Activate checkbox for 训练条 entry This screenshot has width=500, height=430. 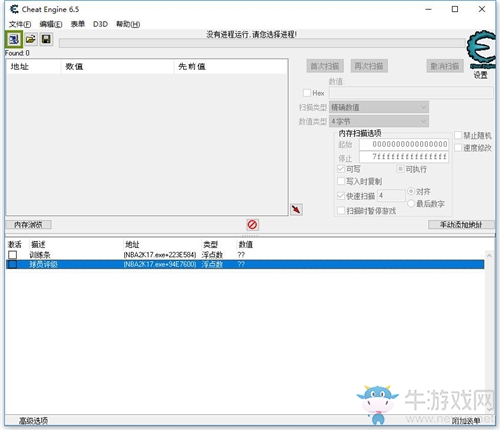13,255
